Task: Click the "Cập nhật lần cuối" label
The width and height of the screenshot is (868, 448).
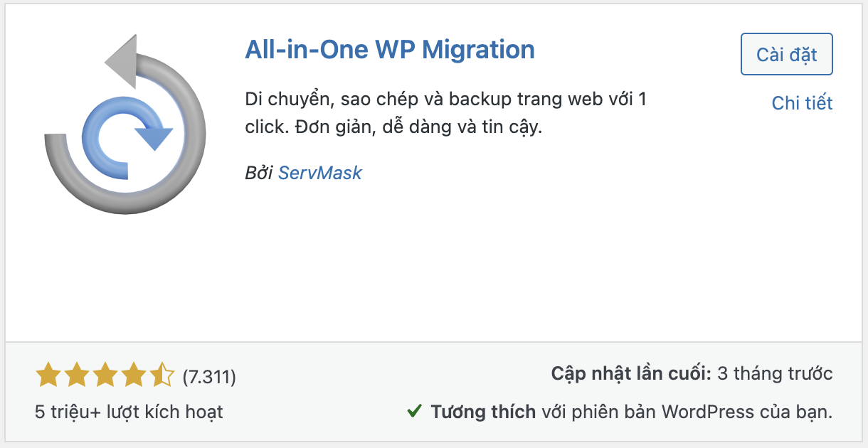Action: coord(631,374)
